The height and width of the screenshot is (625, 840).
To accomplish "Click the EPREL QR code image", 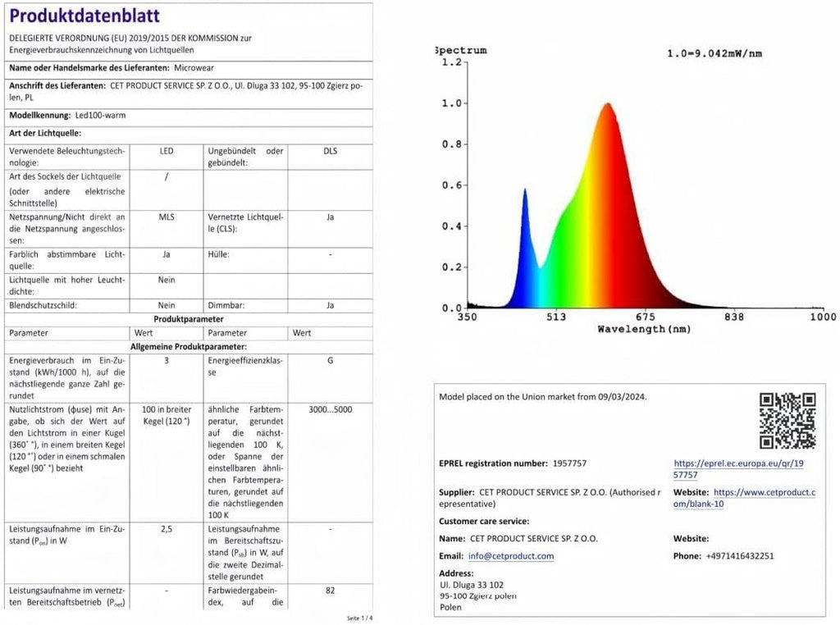I will coord(787,421).
